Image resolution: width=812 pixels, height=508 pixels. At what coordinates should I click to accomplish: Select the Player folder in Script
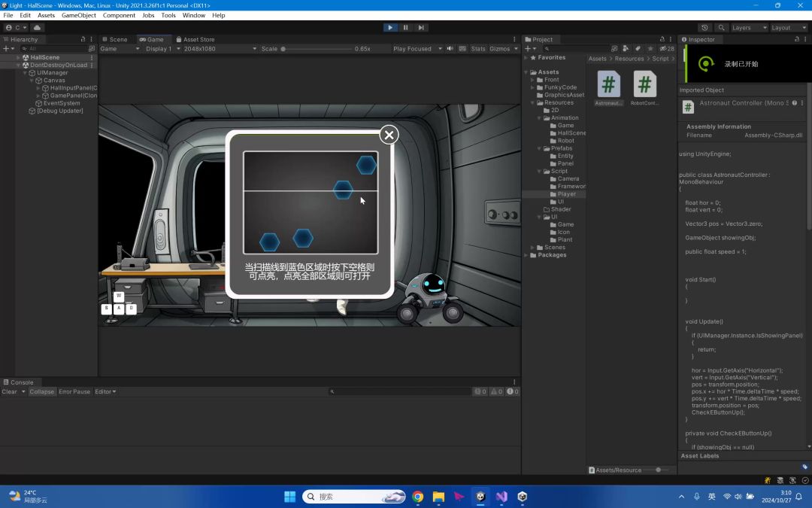567,194
